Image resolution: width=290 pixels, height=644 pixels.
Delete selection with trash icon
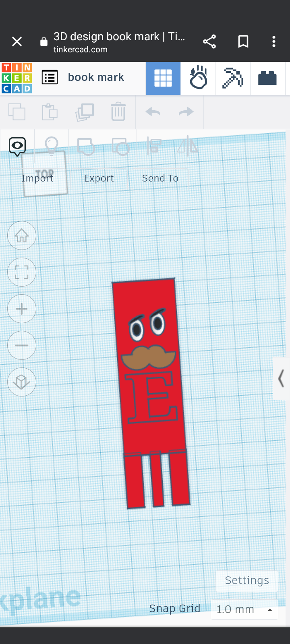coord(118,112)
